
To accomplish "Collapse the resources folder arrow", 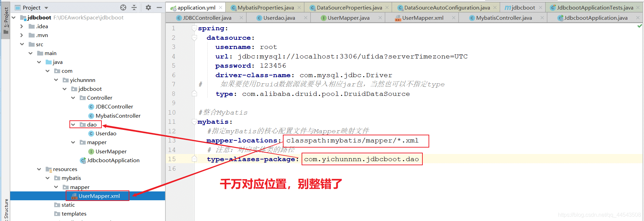I will pos(39,169).
